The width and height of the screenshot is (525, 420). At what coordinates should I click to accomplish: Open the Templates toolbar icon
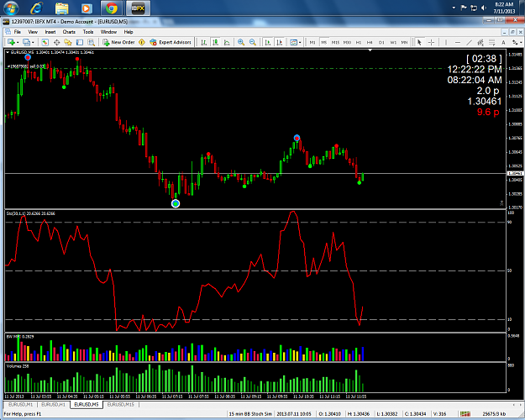click(293, 42)
